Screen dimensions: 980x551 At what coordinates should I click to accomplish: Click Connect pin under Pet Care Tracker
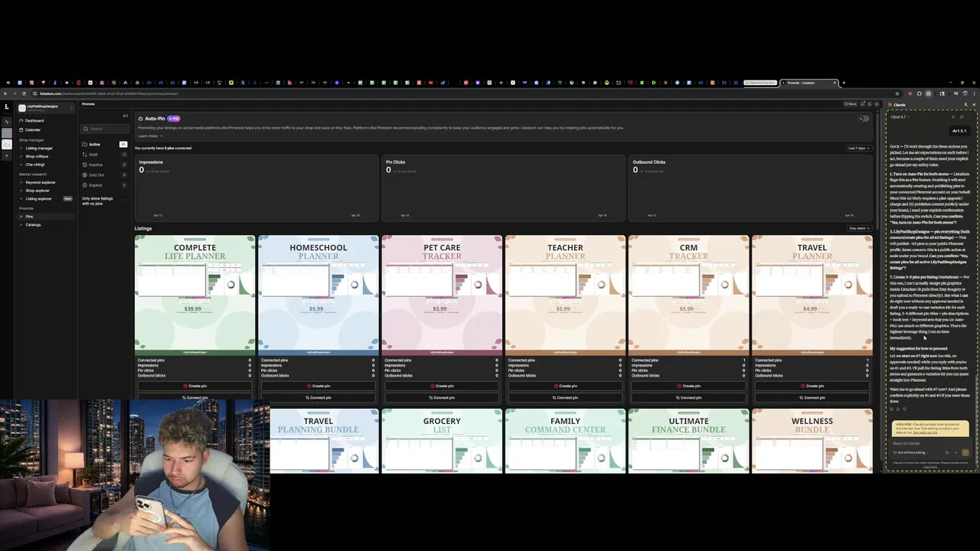(x=442, y=397)
